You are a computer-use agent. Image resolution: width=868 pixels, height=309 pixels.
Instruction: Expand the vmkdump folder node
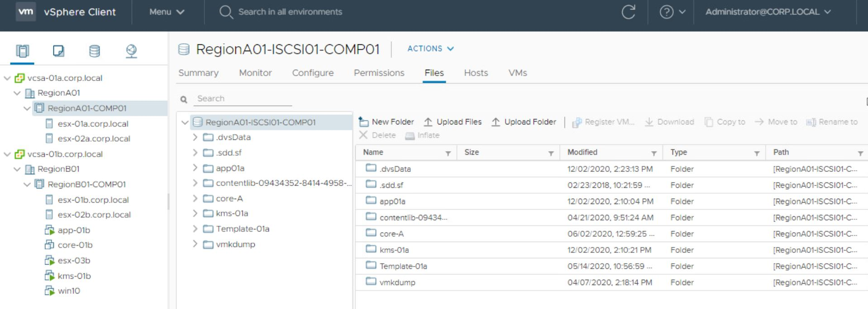tap(195, 244)
